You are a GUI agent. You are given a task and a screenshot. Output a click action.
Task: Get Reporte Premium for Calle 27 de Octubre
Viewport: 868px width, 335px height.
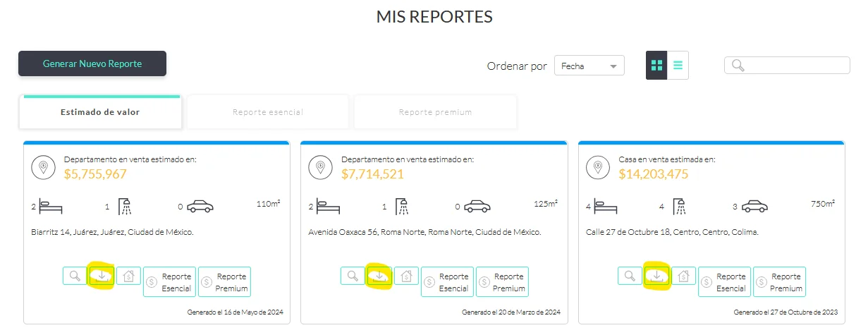point(779,281)
